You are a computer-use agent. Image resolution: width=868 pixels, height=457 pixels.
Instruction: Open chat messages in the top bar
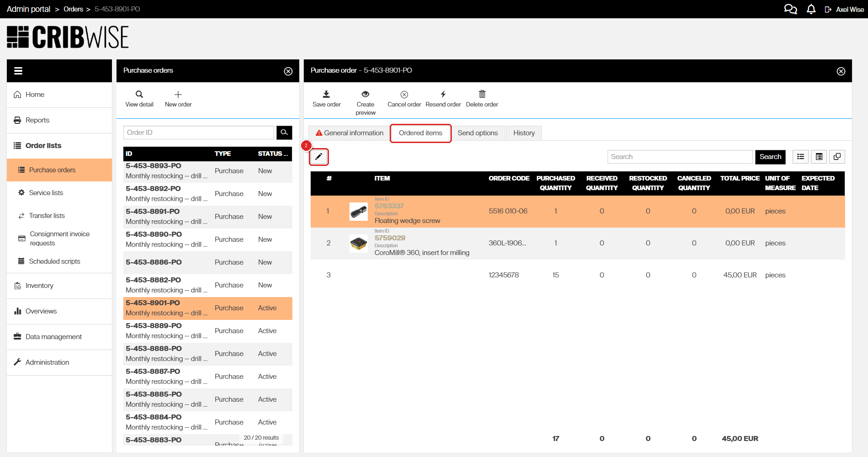pos(790,9)
